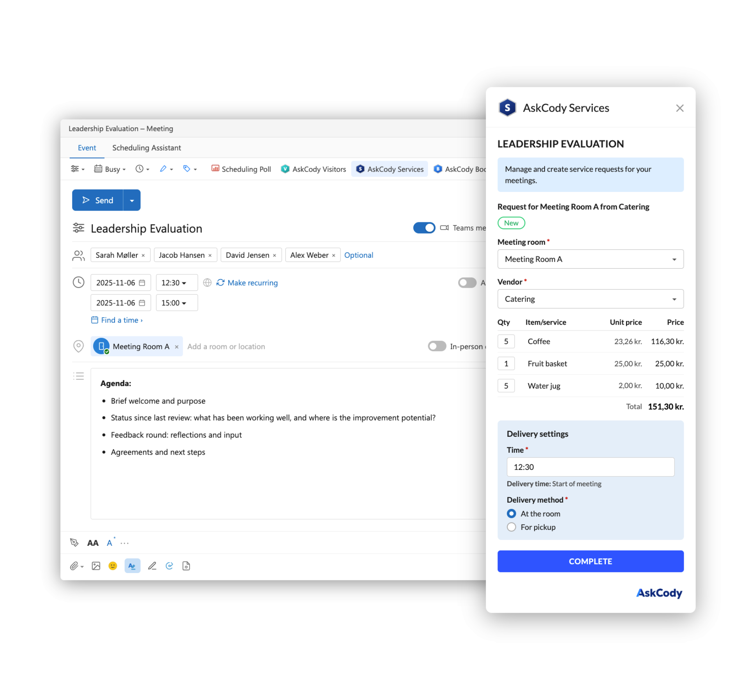Switch to the Scheduling Assistant tab
The image size is (741, 700).
(x=146, y=148)
